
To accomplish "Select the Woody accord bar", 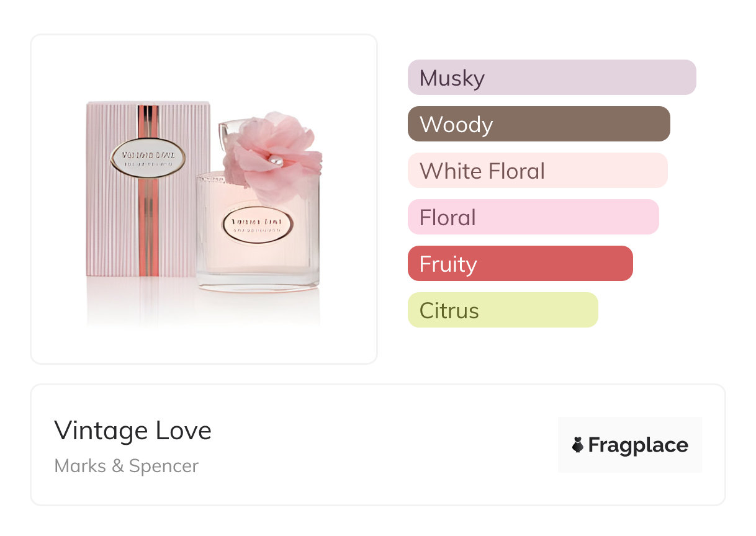I will click(538, 124).
